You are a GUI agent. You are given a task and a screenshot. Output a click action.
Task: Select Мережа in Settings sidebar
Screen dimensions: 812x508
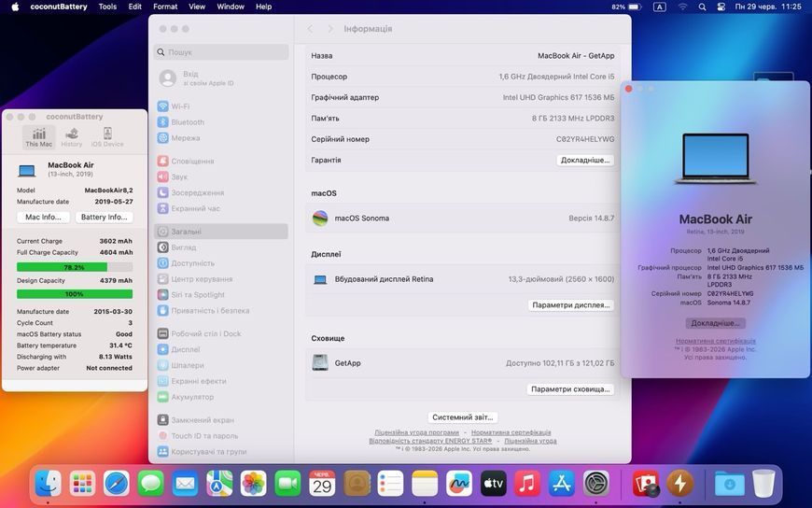click(x=221, y=138)
